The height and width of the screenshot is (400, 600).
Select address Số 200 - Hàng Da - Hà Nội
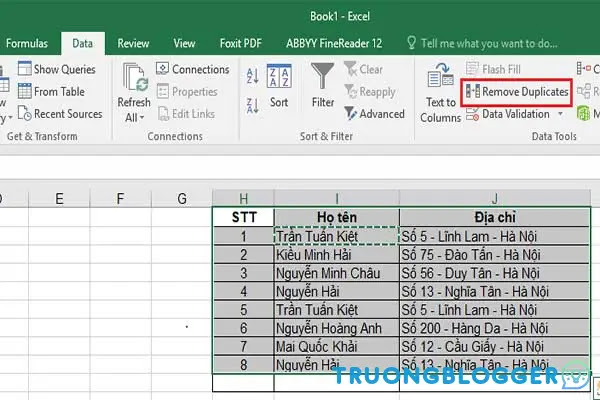point(495,328)
